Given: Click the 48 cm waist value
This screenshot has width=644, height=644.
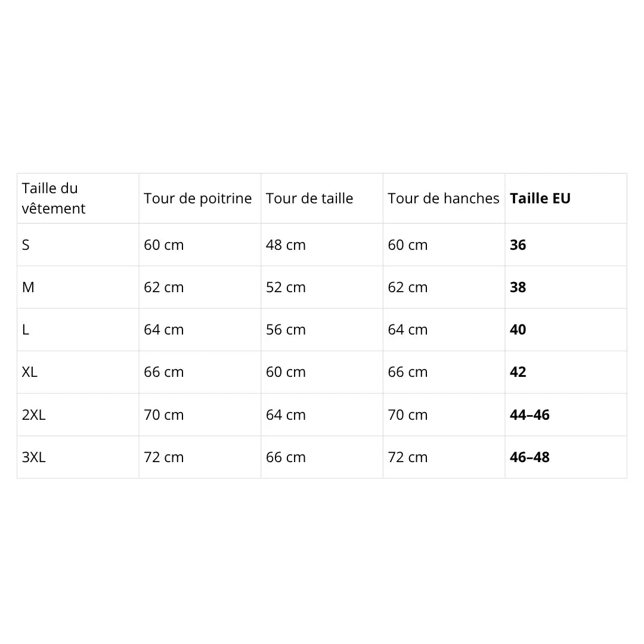Looking at the screenshot, I should [x=286, y=245].
